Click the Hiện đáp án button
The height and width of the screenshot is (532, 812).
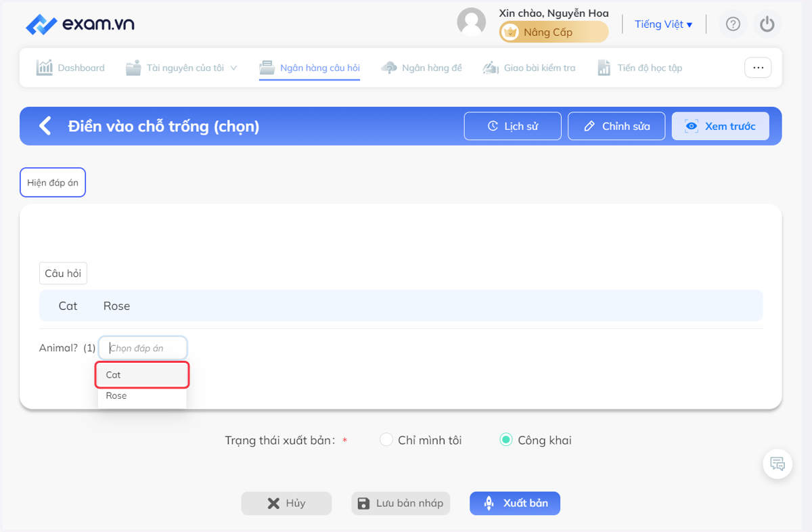[x=53, y=183]
